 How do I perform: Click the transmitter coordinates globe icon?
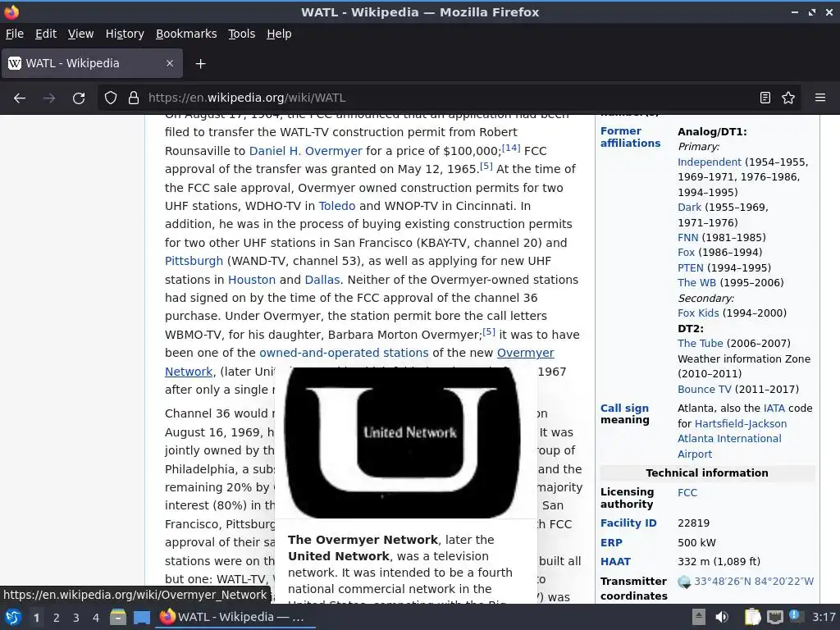coord(684,582)
